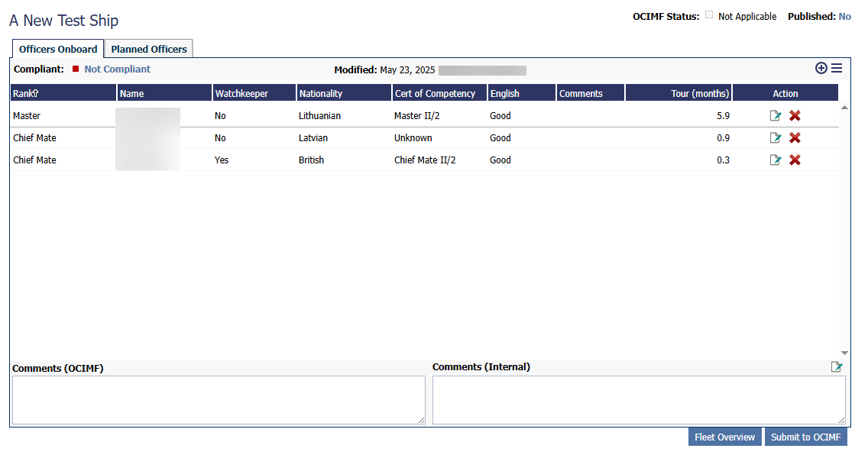
Task: Delete the Master officer row
Action: pyautogui.click(x=795, y=116)
